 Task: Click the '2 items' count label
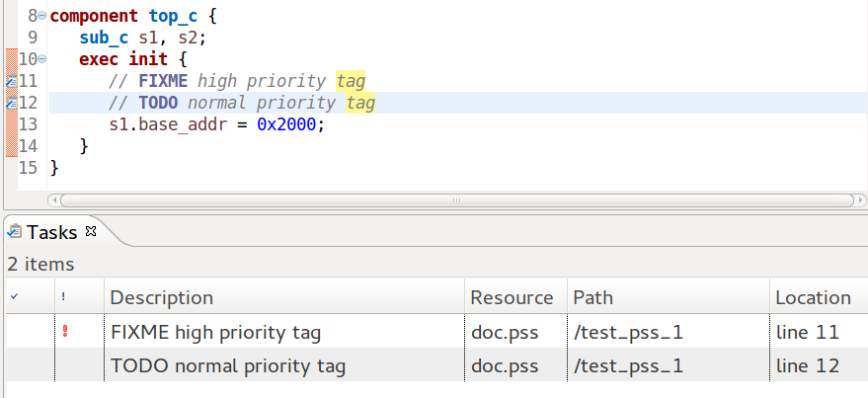40,264
